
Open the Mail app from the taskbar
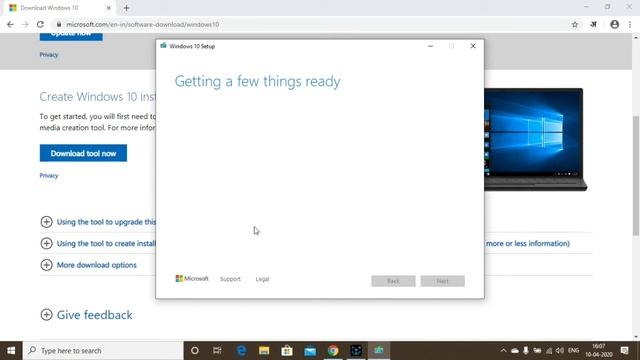tap(310, 351)
